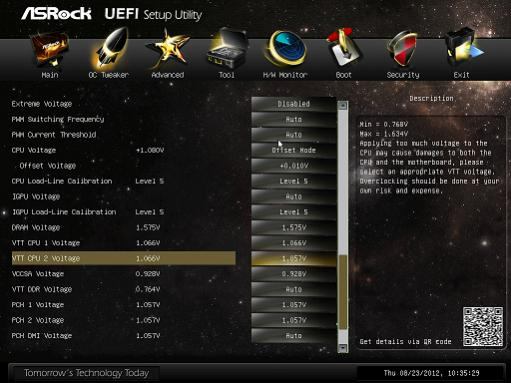This screenshot has height=383, width=511.
Task: Click the golden scrollbar thumb
Action: tap(343, 292)
